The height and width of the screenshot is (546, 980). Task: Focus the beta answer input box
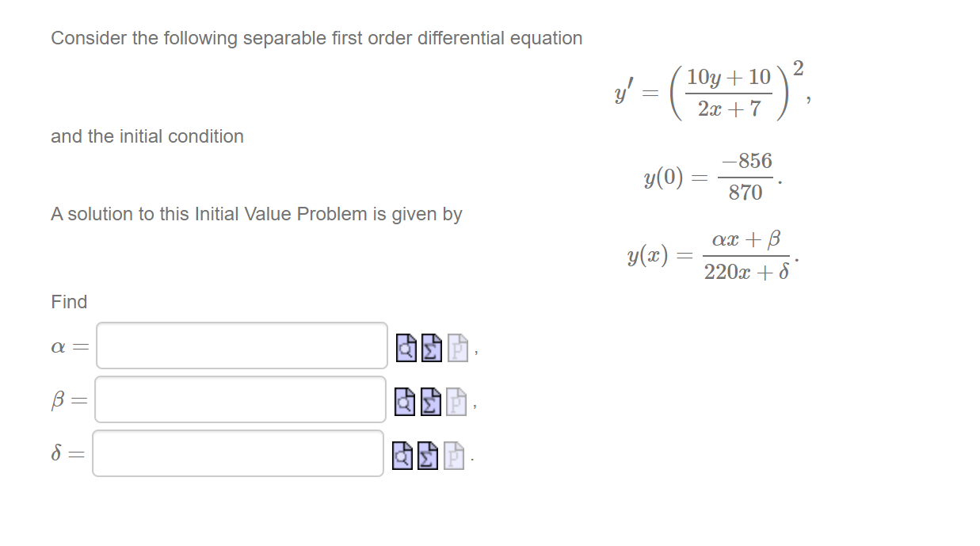click(x=241, y=399)
